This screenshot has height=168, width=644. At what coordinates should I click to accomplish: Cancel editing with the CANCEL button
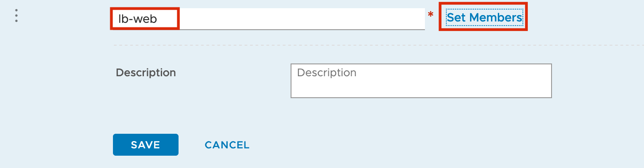227,145
